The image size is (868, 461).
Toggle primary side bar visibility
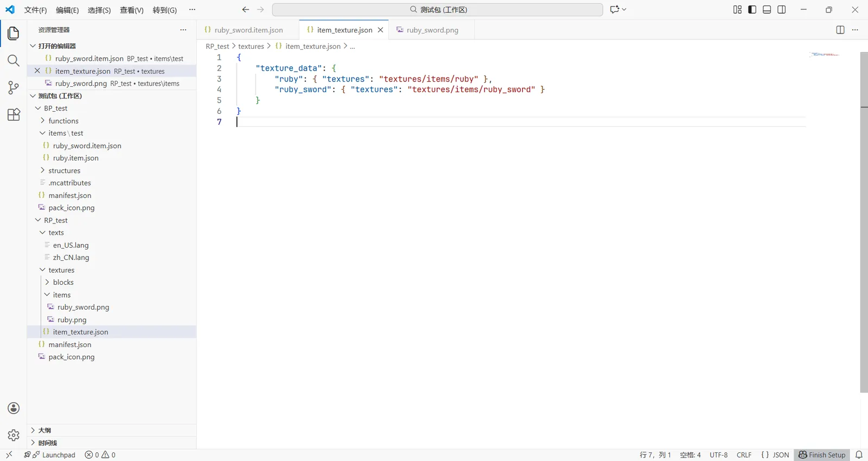pyautogui.click(x=752, y=10)
